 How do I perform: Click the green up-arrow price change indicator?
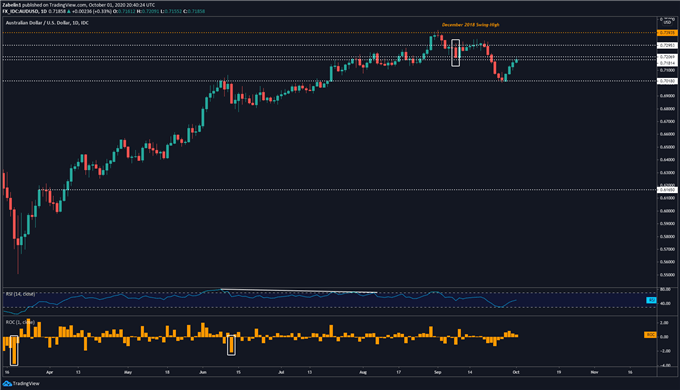click(x=69, y=11)
